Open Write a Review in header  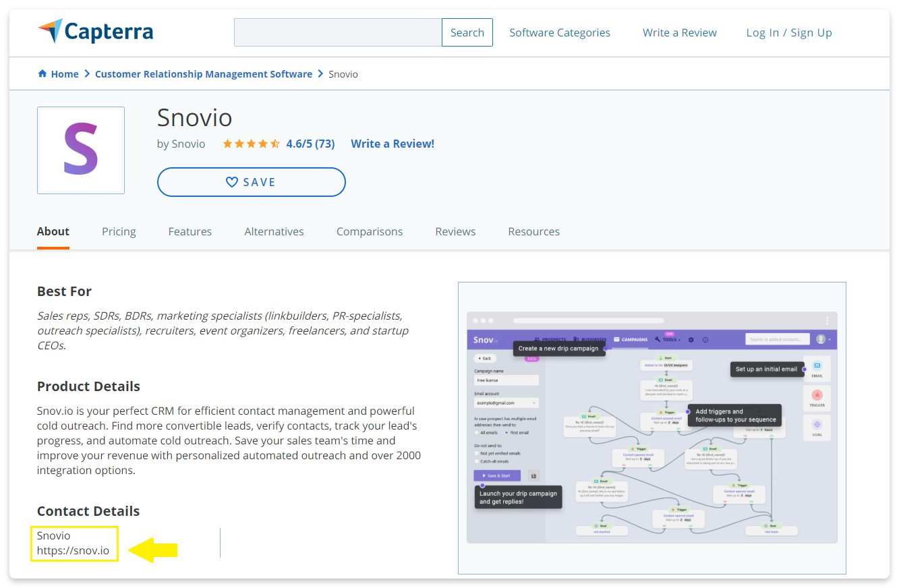coord(680,32)
